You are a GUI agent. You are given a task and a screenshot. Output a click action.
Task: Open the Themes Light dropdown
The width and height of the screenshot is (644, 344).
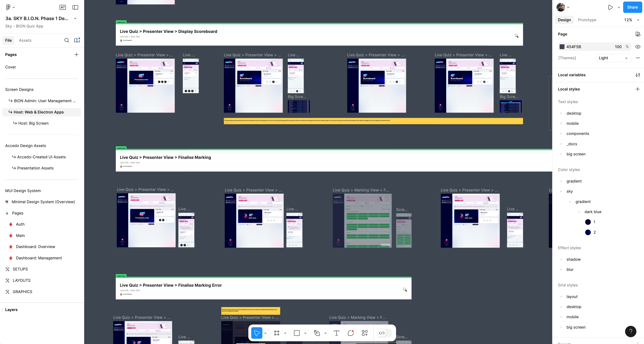(613, 58)
